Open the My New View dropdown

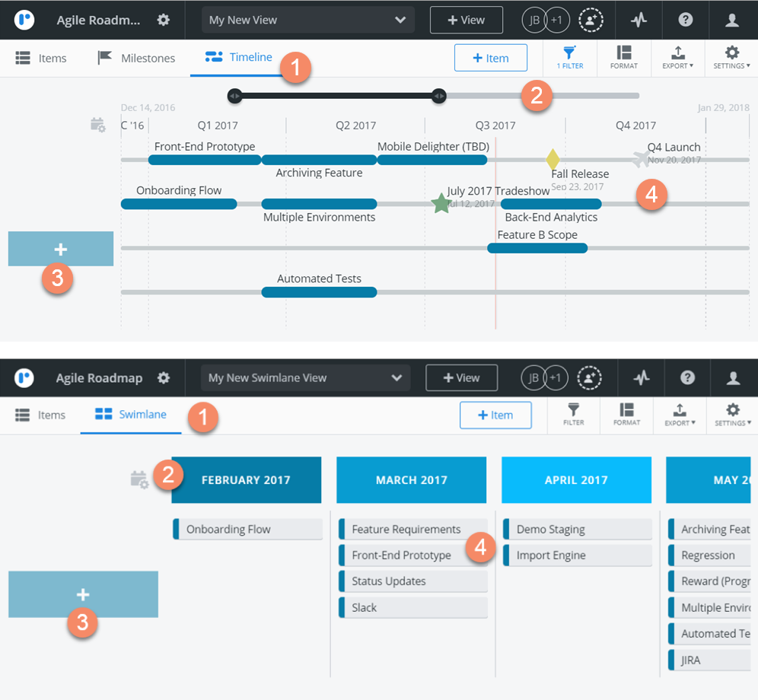(x=307, y=21)
